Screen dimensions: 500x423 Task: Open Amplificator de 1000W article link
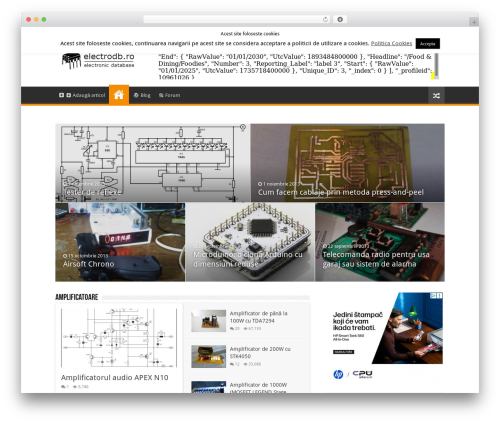point(258,388)
